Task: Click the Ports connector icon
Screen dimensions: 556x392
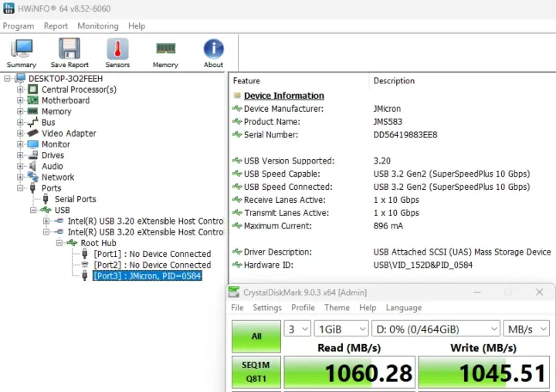Action: (32, 188)
